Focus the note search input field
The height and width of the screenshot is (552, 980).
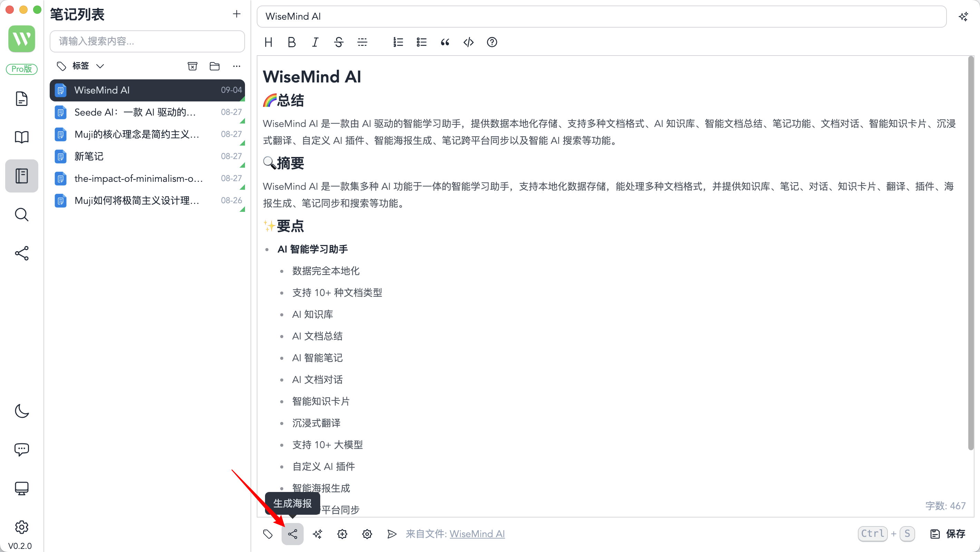(147, 41)
